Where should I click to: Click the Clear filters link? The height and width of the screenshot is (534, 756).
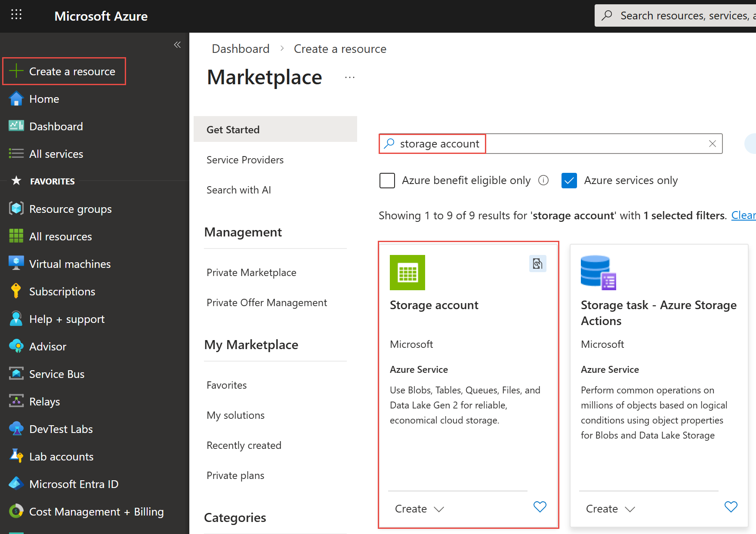point(743,215)
